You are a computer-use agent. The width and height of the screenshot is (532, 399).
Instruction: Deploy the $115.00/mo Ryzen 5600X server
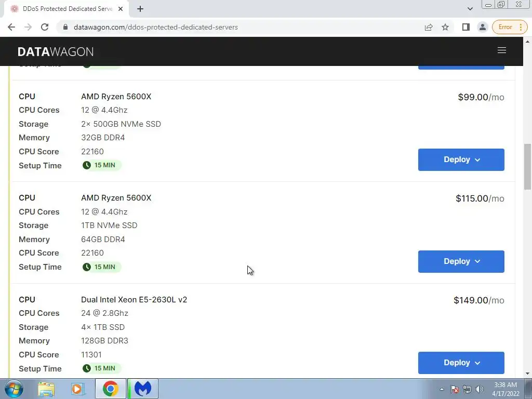tap(461, 262)
